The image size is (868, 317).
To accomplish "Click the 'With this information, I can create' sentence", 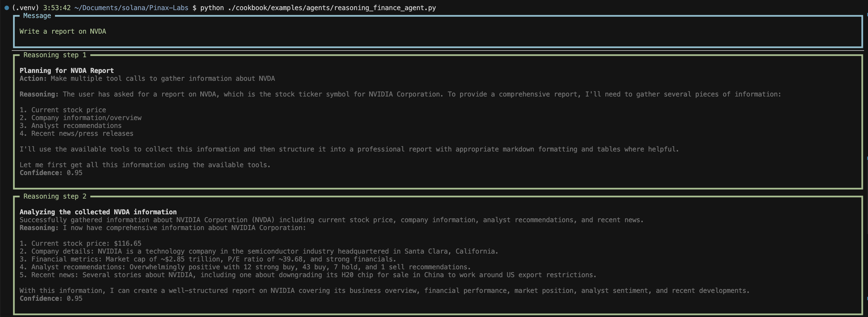I will click(384, 291).
